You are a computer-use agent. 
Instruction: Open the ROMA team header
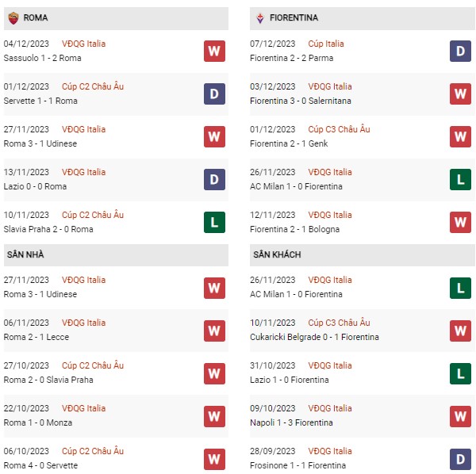(x=116, y=18)
